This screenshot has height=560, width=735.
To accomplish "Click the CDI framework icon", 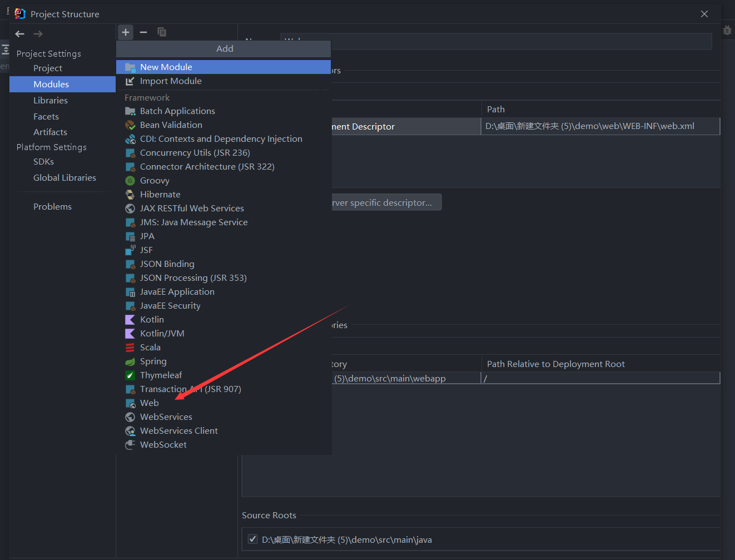I will coord(130,139).
